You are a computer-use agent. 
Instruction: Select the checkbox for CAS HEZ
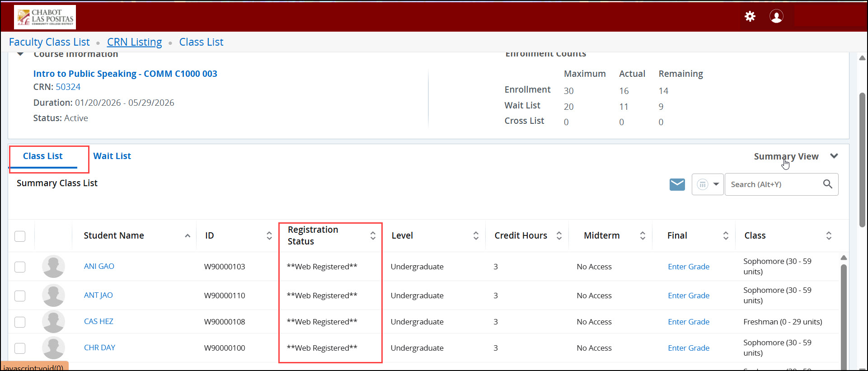[20, 322]
